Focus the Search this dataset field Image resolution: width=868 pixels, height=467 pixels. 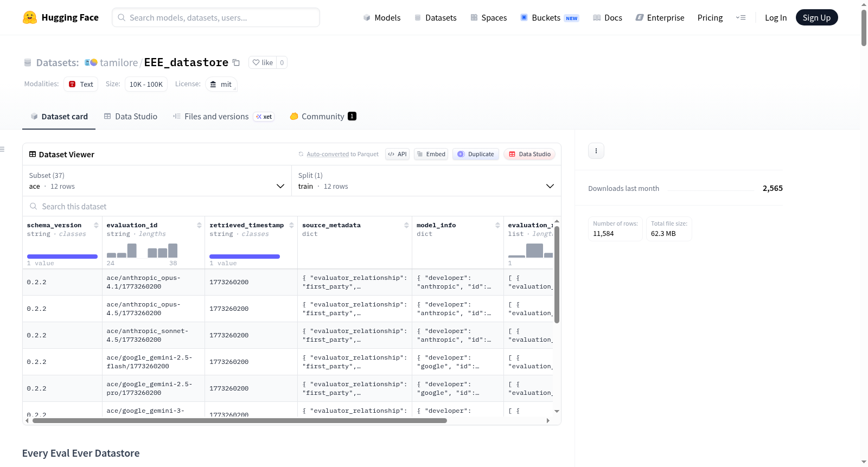292,206
